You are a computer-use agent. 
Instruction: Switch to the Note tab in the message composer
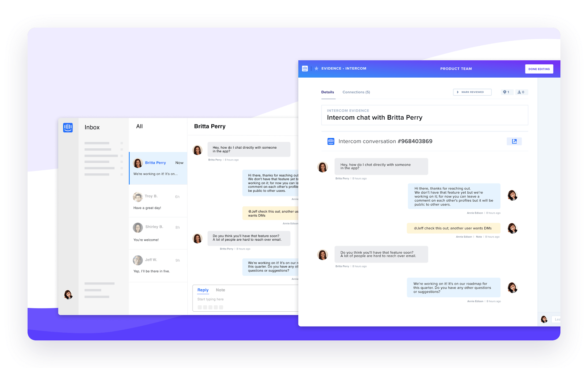point(220,290)
